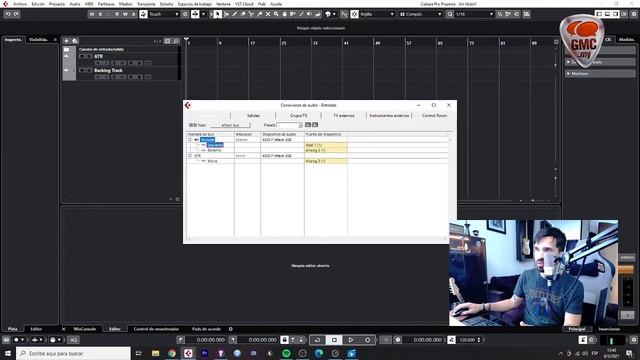This screenshot has height=360, width=640.
Task: Select the Glue tool
Action: point(260,14)
